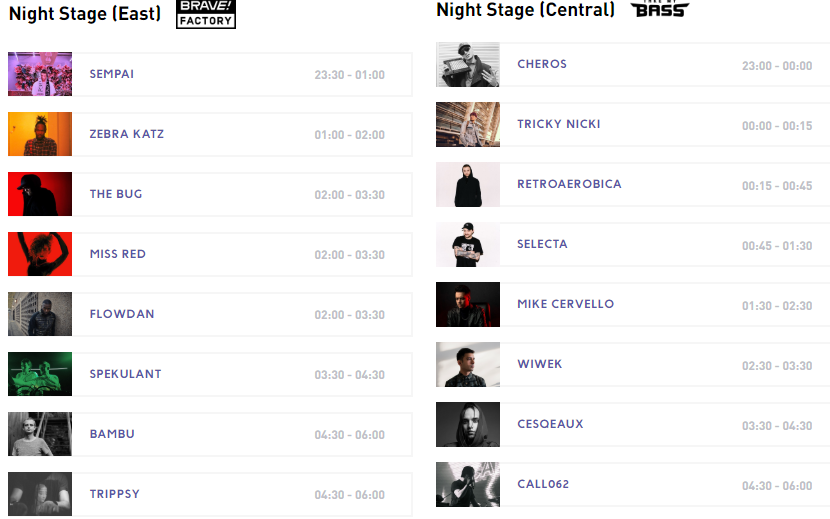Select the Wiwek artist name
This screenshot has width=830, height=519.
point(540,364)
